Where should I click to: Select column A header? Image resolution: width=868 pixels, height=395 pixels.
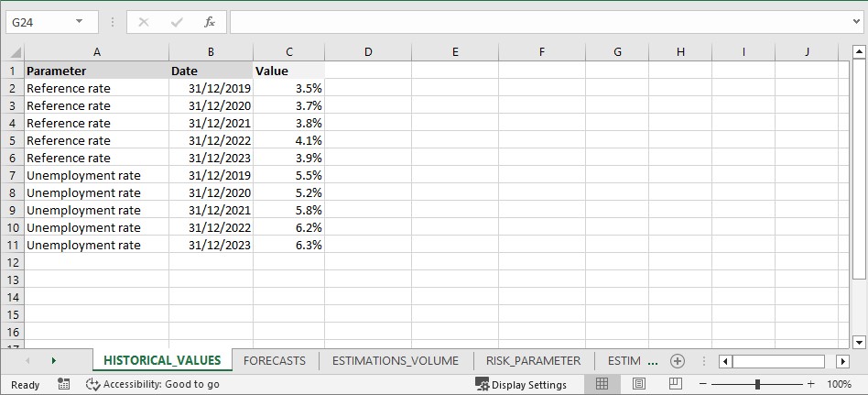[97, 52]
